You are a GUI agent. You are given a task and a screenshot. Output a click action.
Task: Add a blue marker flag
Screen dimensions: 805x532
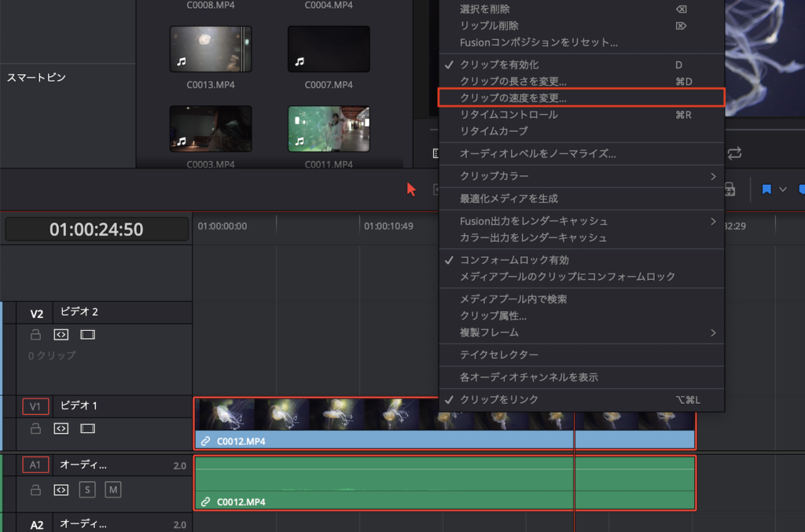pyautogui.click(x=766, y=189)
